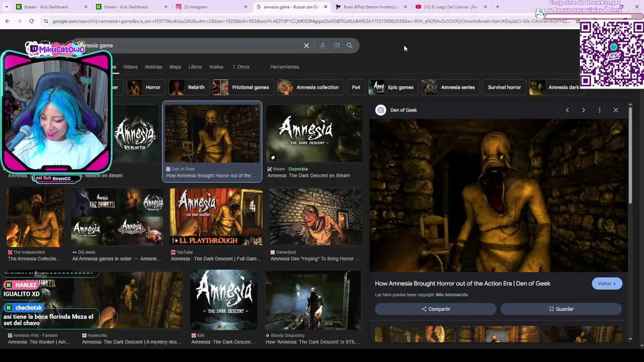The width and height of the screenshot is (644, 362).
Task: Open Amnesia Wiki - Fandom result caption
Action: pyautogui.click(x=39, y=342)
